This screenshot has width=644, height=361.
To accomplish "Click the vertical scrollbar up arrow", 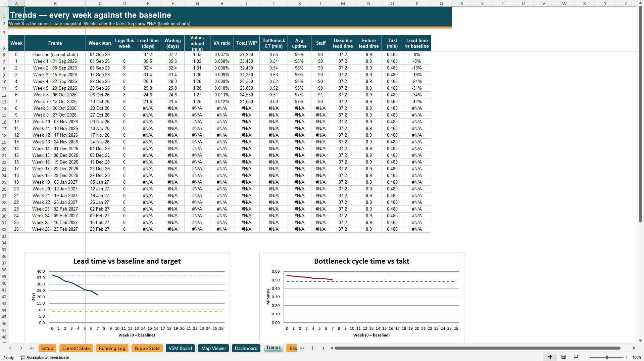I will [640, 3].
